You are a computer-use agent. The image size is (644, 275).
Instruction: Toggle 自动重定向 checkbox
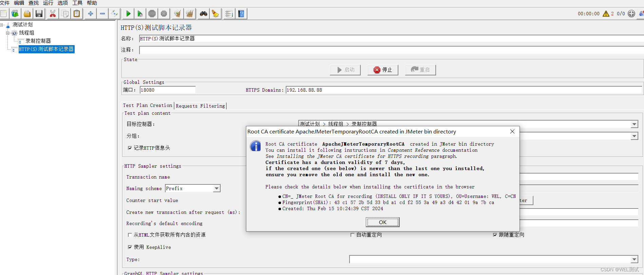tap(352, 235)
